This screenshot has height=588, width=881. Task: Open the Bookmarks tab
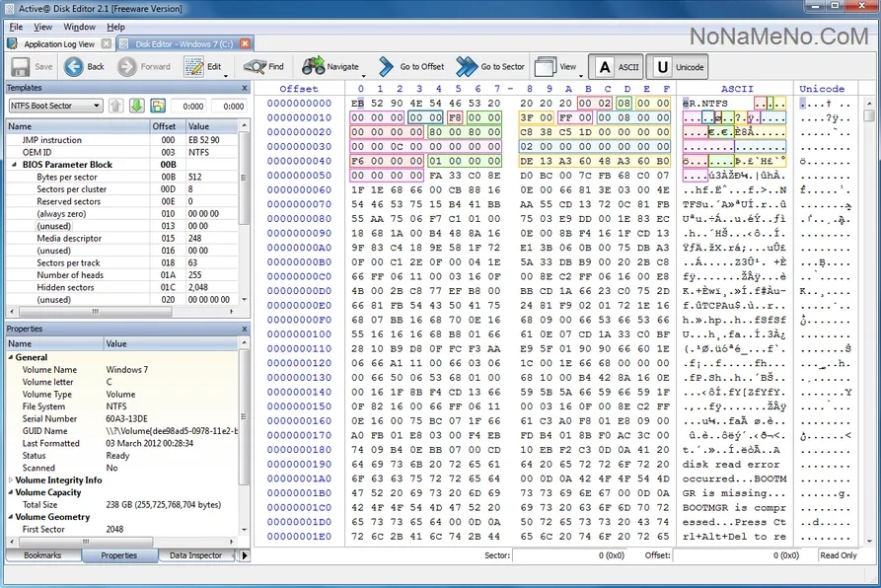pos(42,555)
